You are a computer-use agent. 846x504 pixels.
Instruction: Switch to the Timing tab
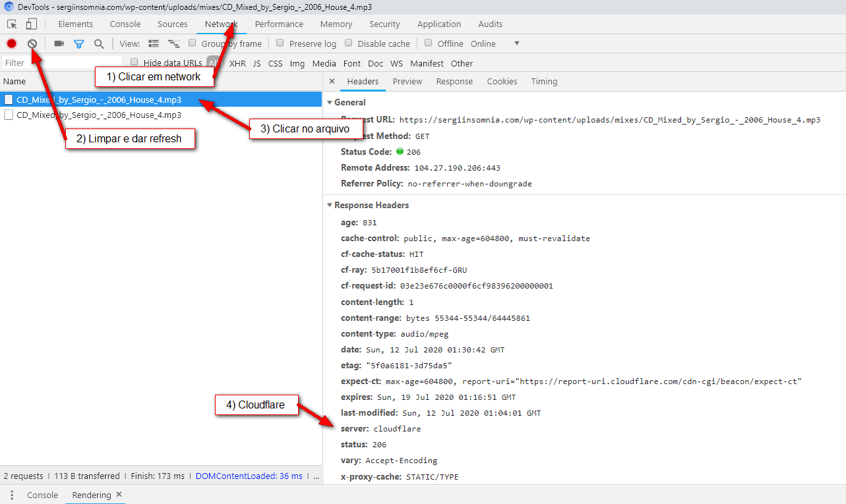point(543,82)
